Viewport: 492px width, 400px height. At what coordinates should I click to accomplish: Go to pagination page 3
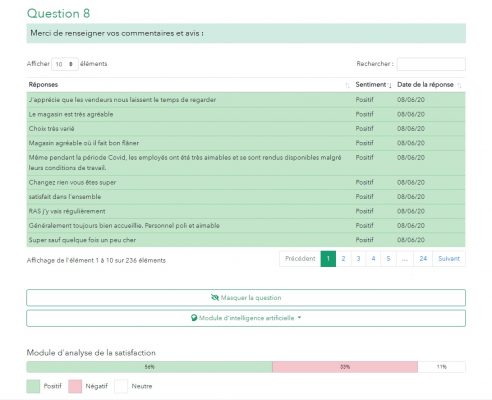coord(358,259)
